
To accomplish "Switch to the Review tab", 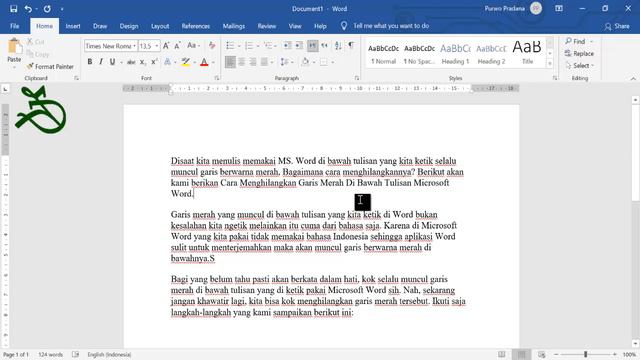I will (267, 26).
